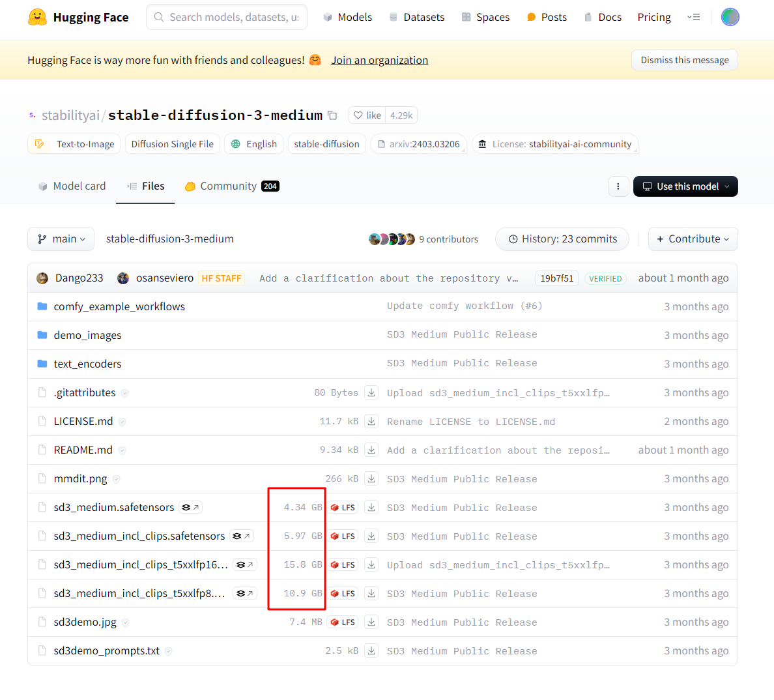Open Pricing page

[x=654, y=18]
